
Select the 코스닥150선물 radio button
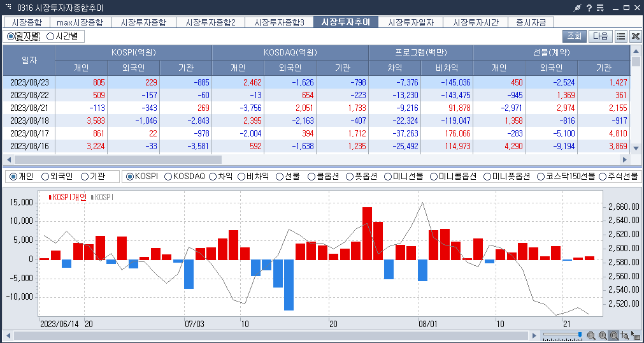pyautogui.click(x=566, y=177)
